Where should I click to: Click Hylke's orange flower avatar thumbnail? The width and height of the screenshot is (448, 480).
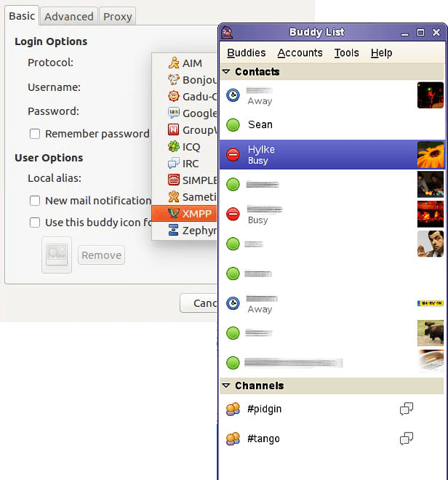coord(431,155)
